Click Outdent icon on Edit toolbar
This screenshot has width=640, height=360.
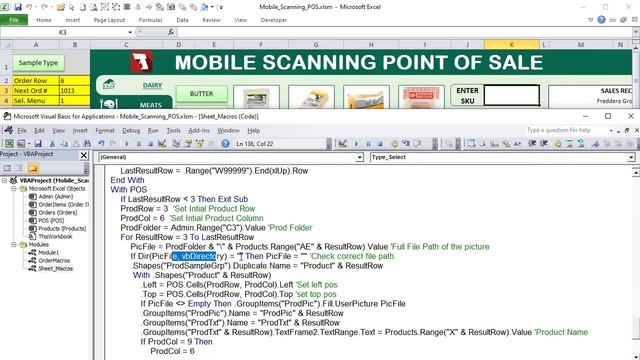coord(544,143)
